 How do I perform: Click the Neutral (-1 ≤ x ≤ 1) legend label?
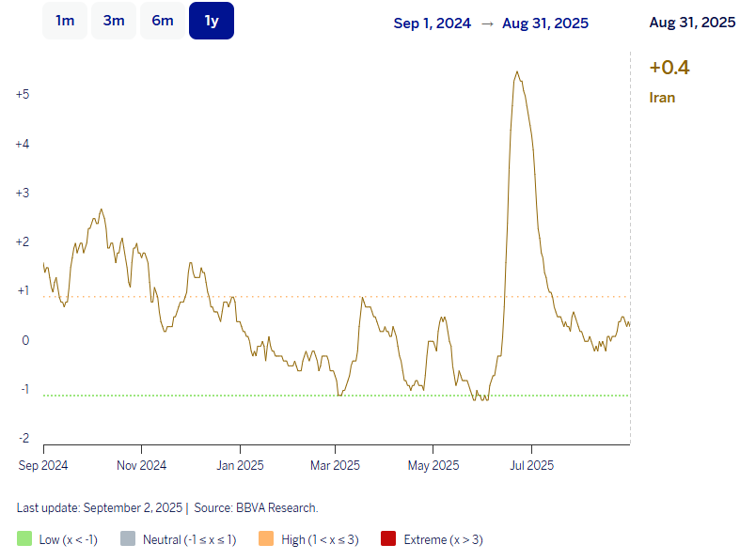point(190,539)
